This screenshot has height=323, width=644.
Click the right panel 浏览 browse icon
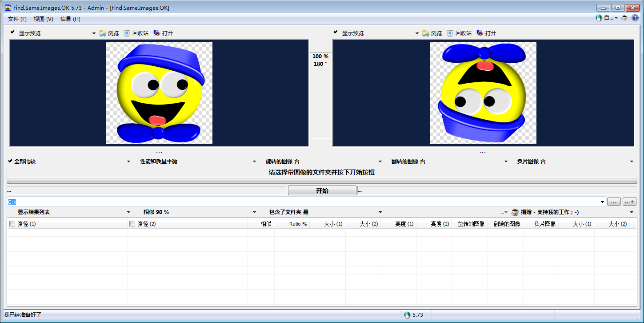[426, 33]
